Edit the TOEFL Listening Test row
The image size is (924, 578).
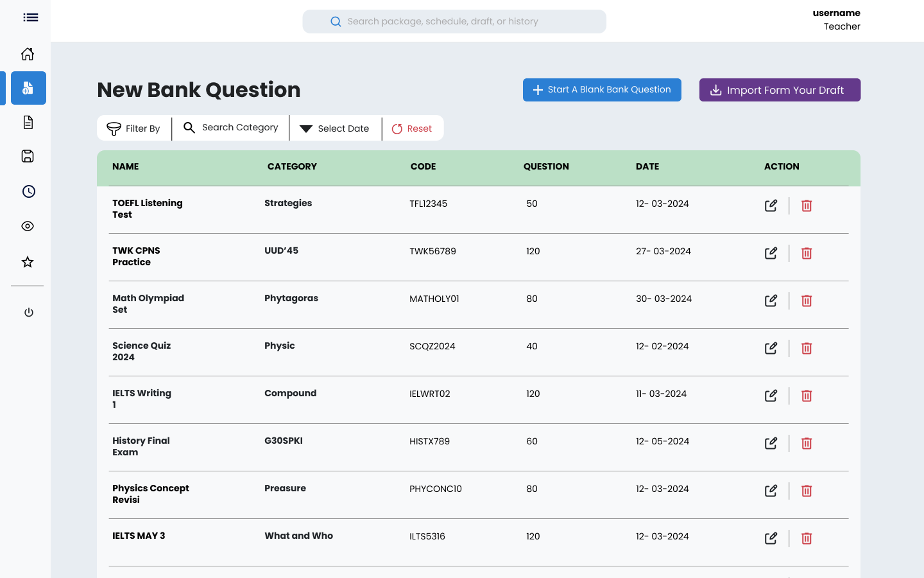coord(771,206)
